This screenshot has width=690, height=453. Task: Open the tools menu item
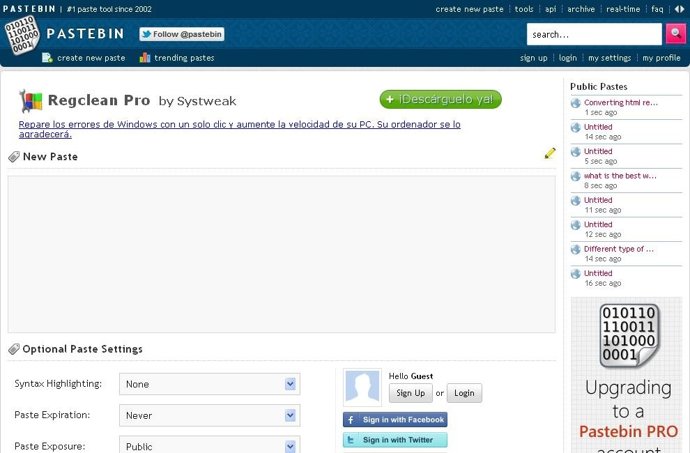point(524,9)
